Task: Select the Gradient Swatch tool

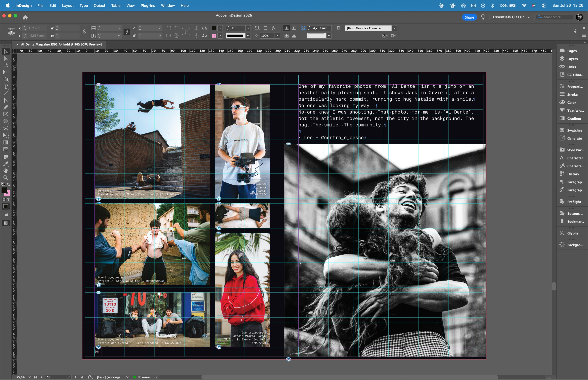Action: coord(6,142)
